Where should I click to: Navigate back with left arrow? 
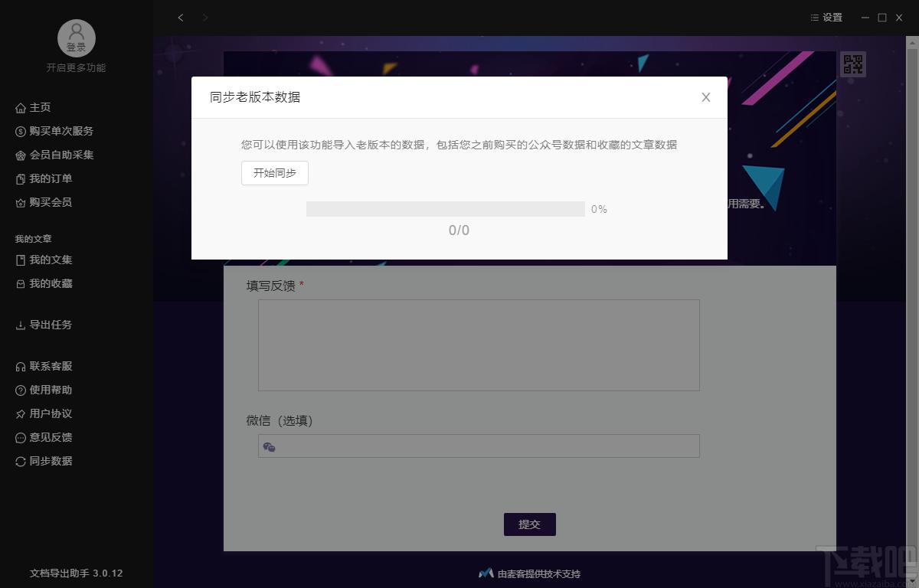point(181,18)
